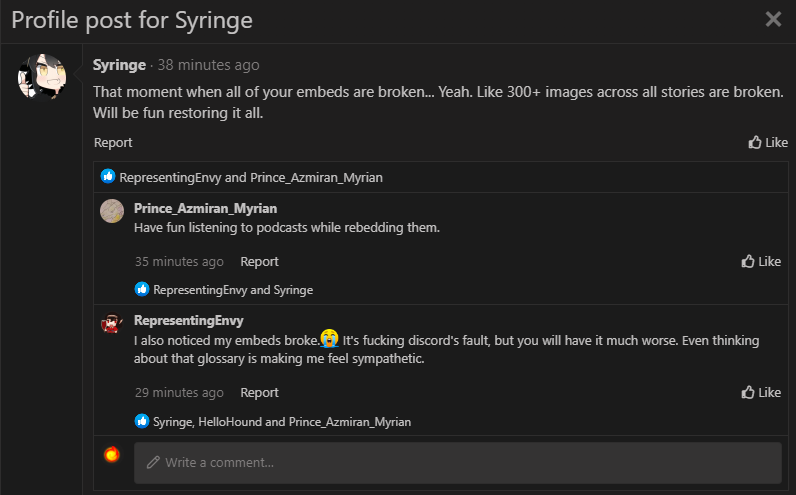796x495 pixels.
Task: Open Syringe username link in post header
Action: (x=119, y=65)
